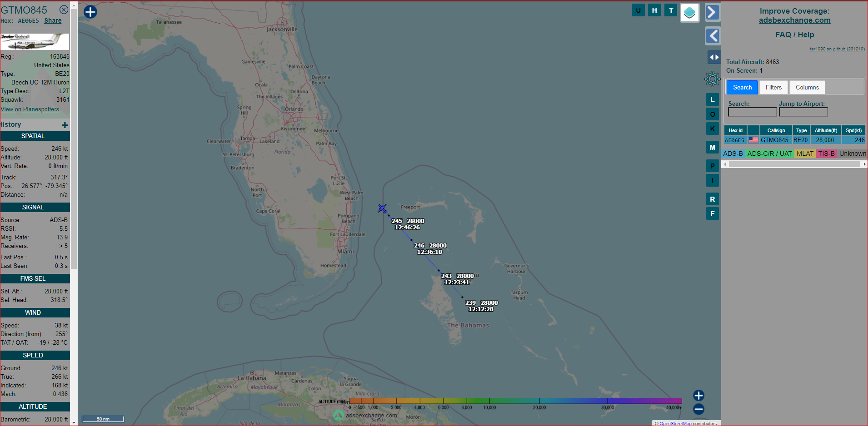Open the FAQ / Help link
Screen dimensions: 868x426
click(x=794, y=35)
